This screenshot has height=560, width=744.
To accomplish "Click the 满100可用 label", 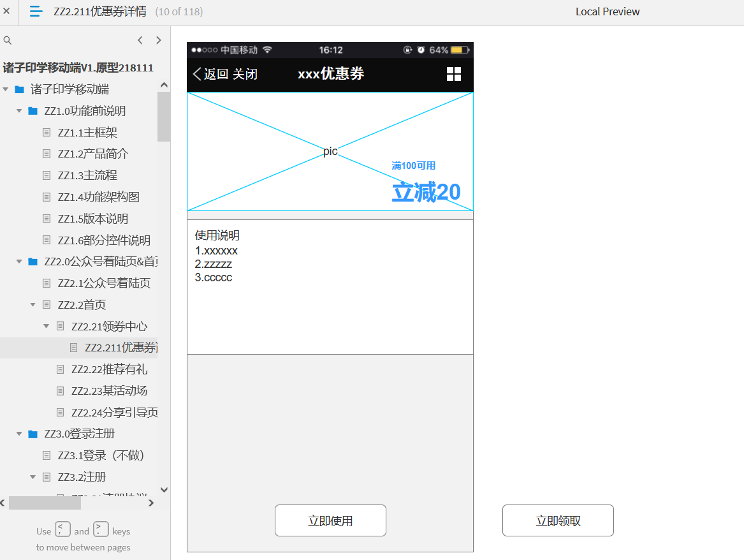I will (413, 166).
